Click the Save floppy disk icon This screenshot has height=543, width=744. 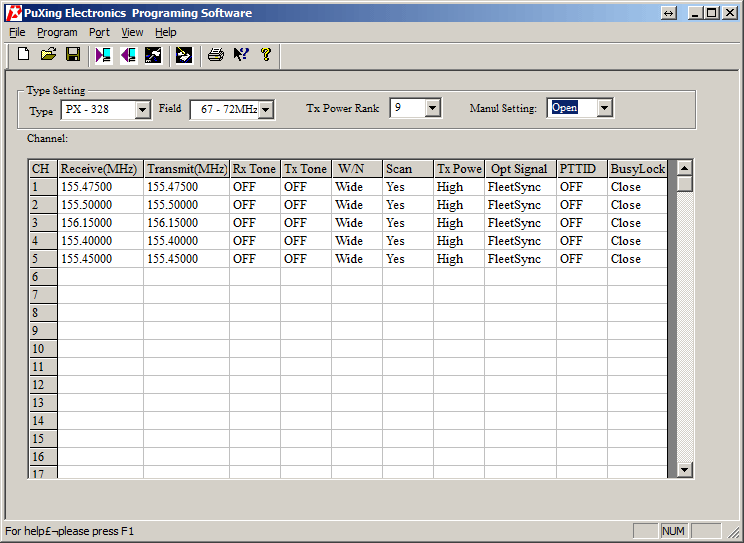point(73,55)
